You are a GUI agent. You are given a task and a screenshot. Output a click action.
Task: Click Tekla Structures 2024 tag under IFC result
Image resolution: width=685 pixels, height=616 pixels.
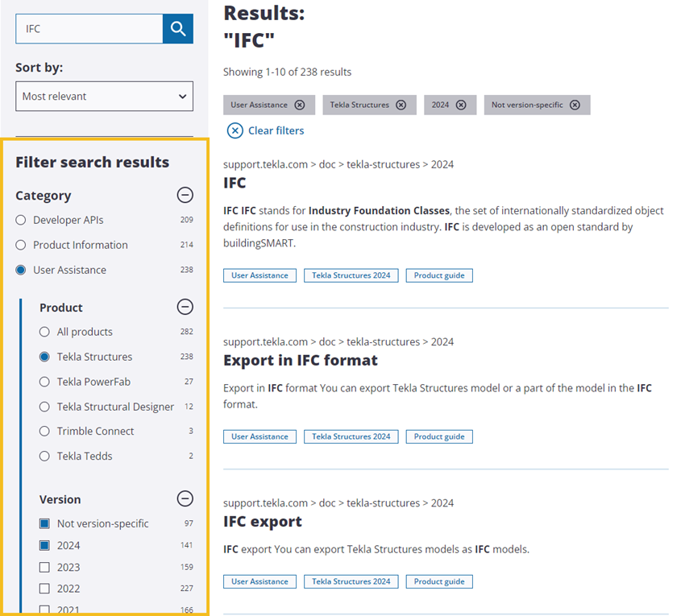click(351, 275)
